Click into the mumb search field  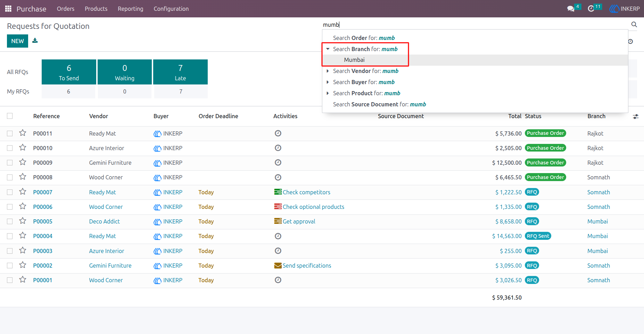pos(474,25)
